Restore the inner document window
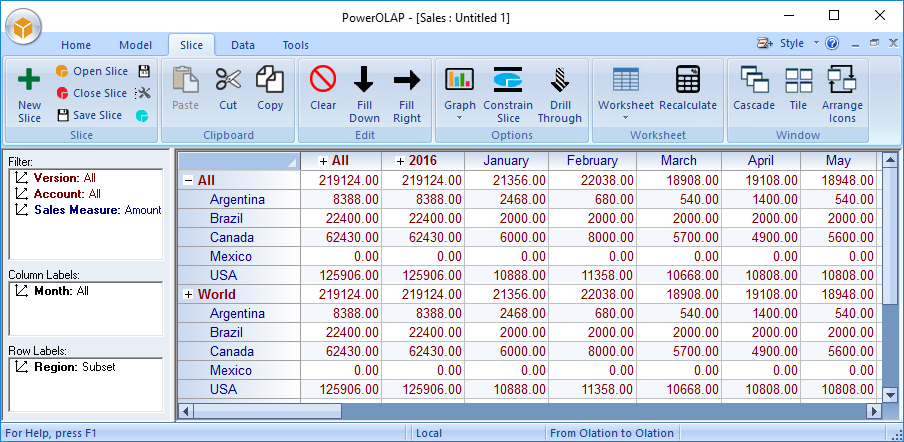Screen dimensions: 904x442 point(875,43)
